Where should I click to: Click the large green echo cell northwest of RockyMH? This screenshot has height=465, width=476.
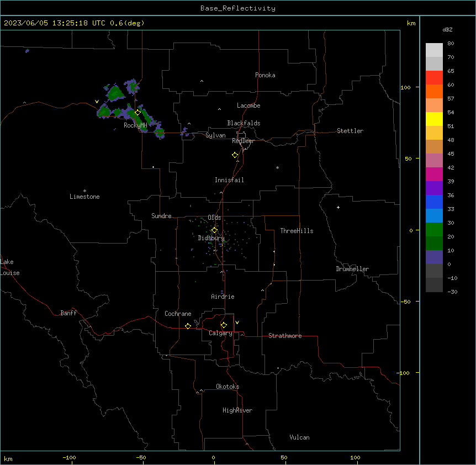115,93
